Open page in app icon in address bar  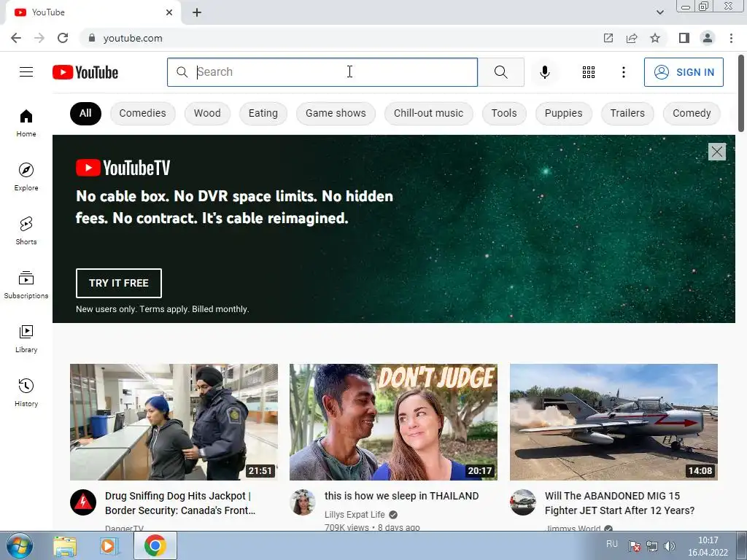tap(608, 38)
